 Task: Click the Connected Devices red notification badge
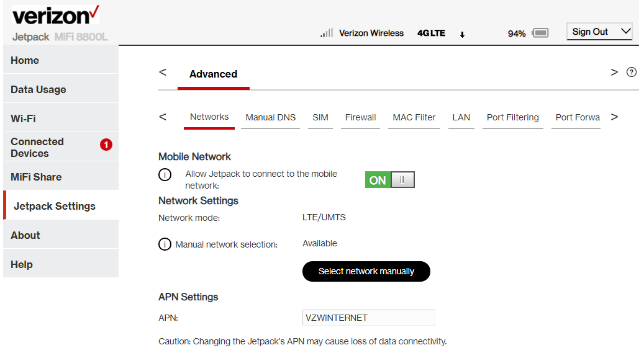coord(106,145)
